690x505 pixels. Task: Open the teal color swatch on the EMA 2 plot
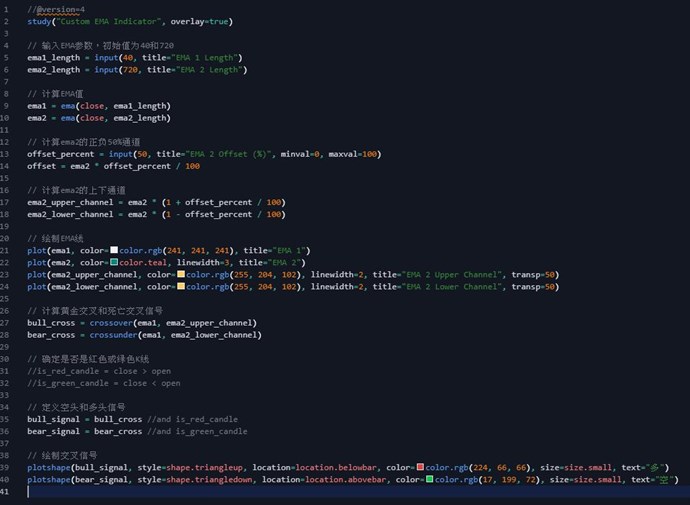114,262
